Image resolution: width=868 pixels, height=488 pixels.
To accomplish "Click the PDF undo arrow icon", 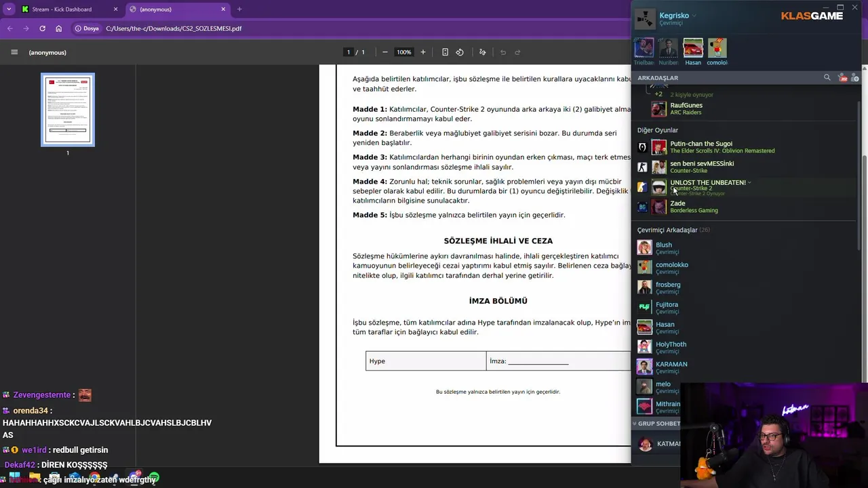I will coord(503,52).
